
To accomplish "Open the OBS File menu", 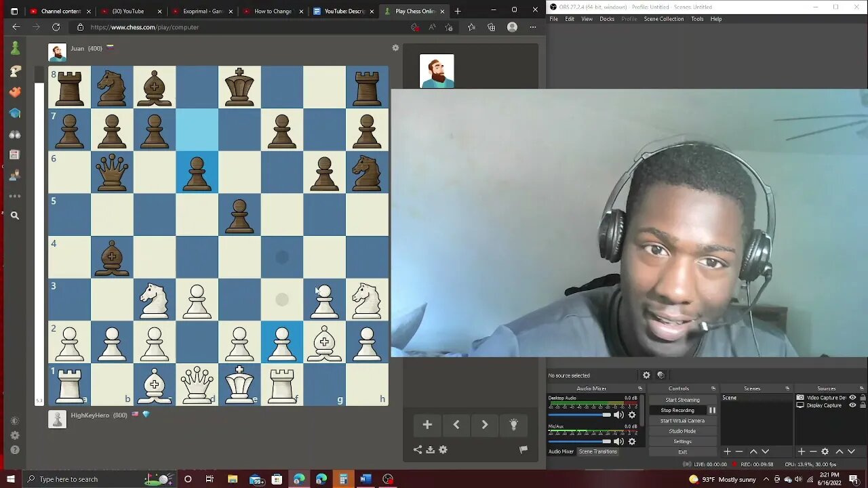I will [x=554, y=19].
